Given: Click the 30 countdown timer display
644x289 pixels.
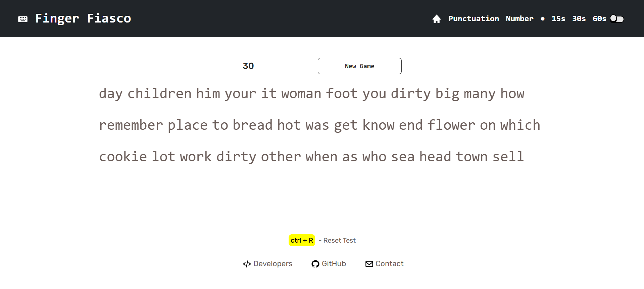Looking at the screenshot, I should point(248,66).
